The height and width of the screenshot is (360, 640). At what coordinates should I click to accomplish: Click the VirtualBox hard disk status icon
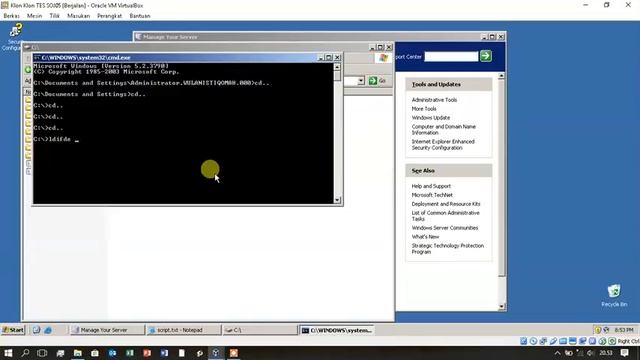pos(524,341)
